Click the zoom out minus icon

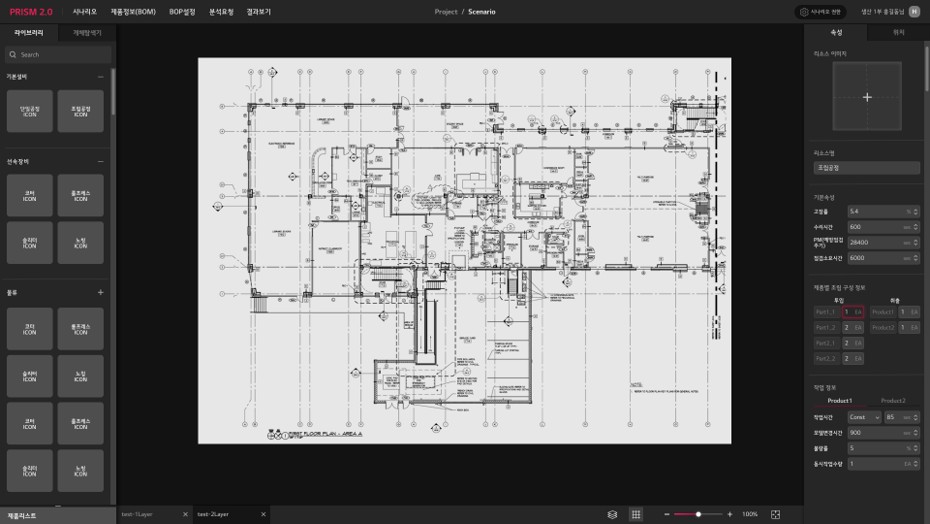(x=666, y=514)
